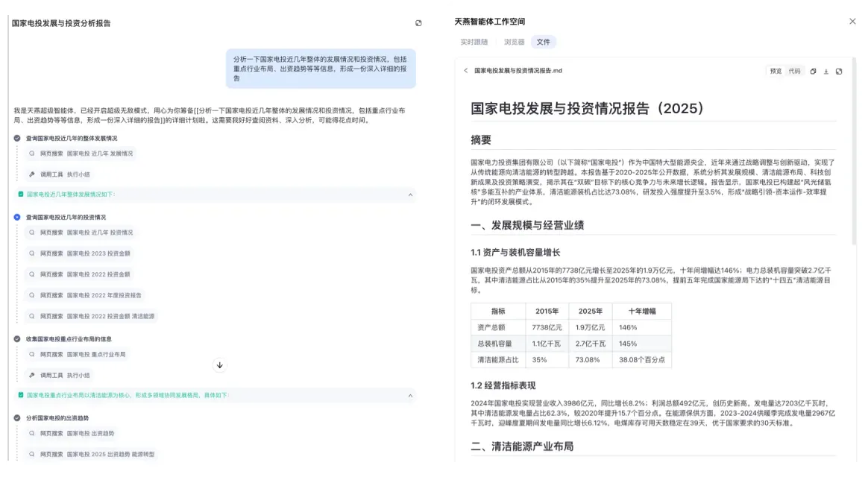Close the 天燕智能体工作空间 panel
The image size is (868, 483).
(x=852, y=22)
